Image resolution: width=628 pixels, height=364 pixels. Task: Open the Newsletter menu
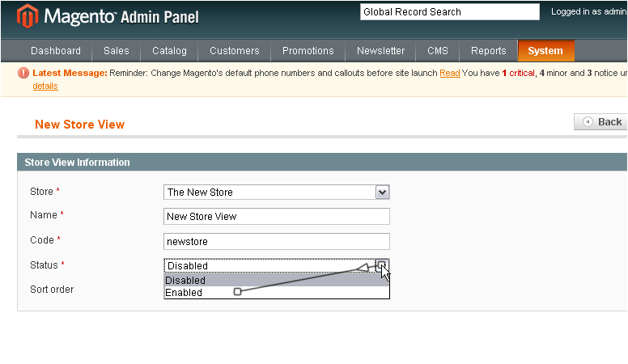[381, 51]
